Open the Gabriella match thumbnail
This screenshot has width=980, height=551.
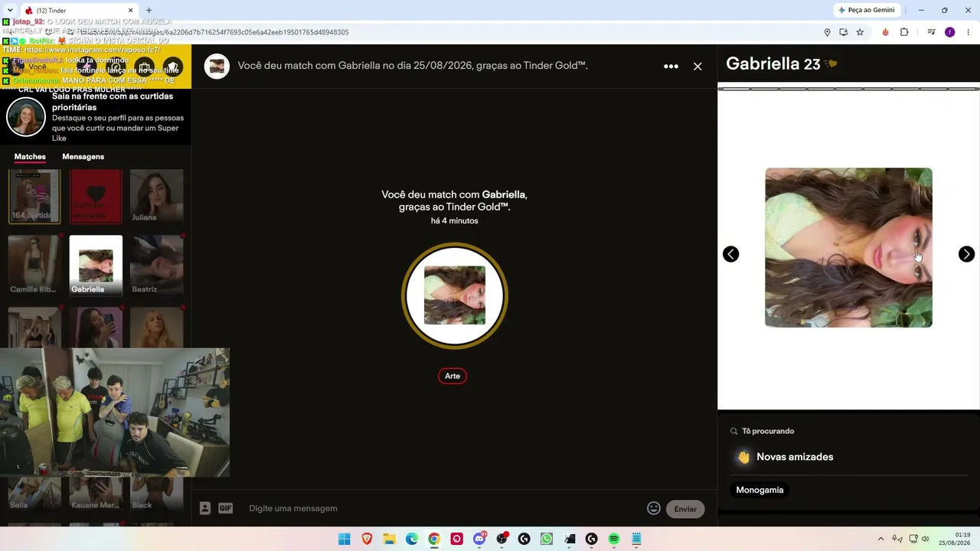tap(96, 266)
